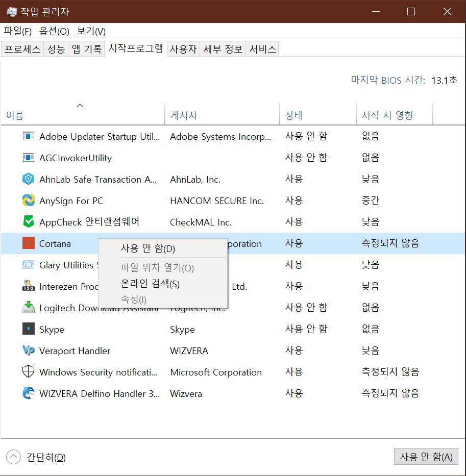Click Cortana's 측정되지 않음 impact value
Screen dimensions: 466x476
click(x=390, y=243)
